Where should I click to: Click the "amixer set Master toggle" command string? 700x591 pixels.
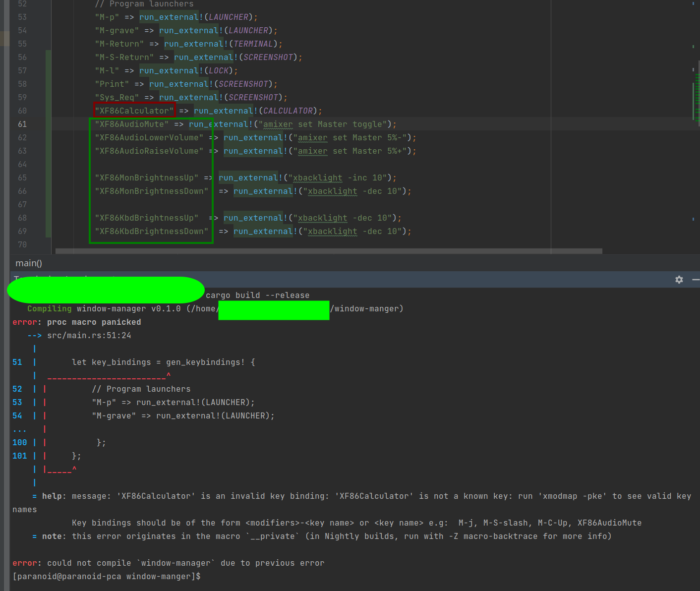323,124
